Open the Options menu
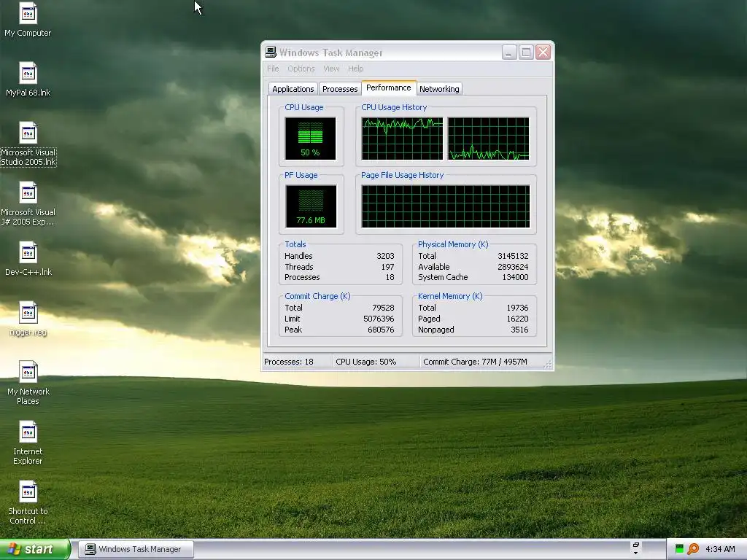 301,69
